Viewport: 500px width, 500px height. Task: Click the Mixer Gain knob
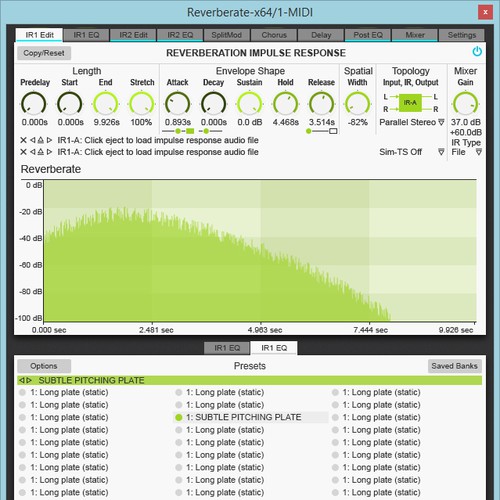466,104
